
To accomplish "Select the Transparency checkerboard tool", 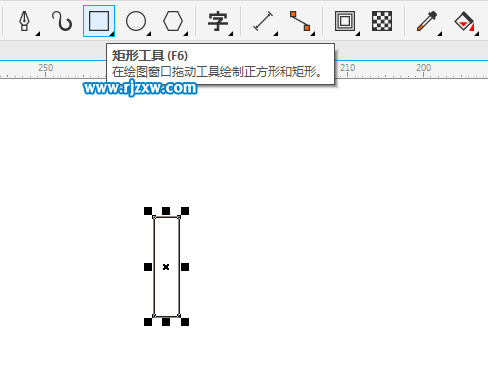I will (x=382, y=21).
